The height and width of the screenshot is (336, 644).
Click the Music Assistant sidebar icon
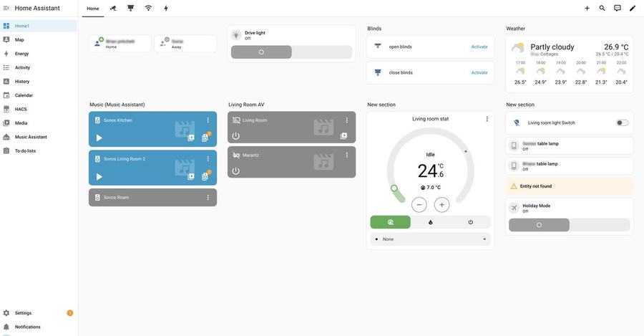tap(6, 137)
